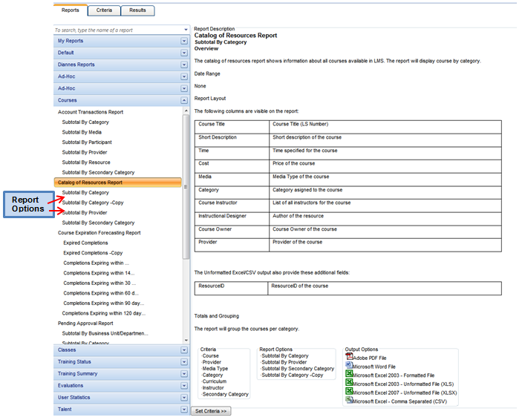Viewport: 525px width, 420px height.
Task: Select Excel 2003 Unformatted XLS icon
Action: (x=349, y=383)
